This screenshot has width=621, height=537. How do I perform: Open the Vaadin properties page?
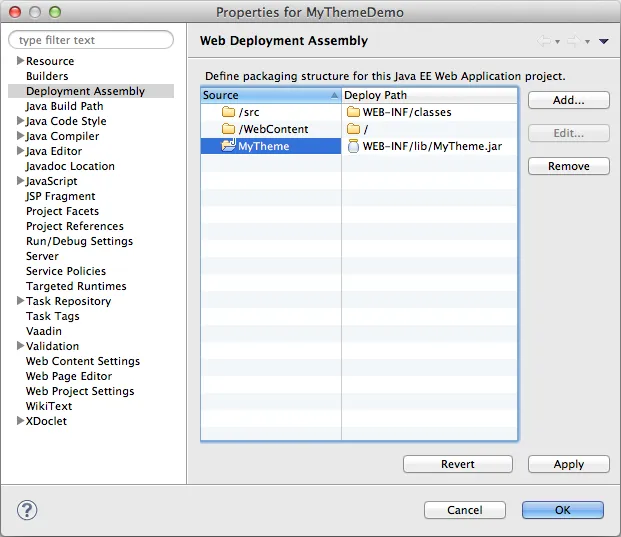pyautogui.click(x=44, y=331)
